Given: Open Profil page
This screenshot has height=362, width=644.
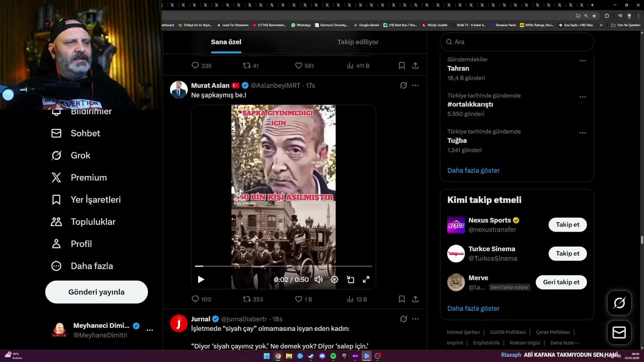Looking at the screenshot, I should click(x=71, y=244).
